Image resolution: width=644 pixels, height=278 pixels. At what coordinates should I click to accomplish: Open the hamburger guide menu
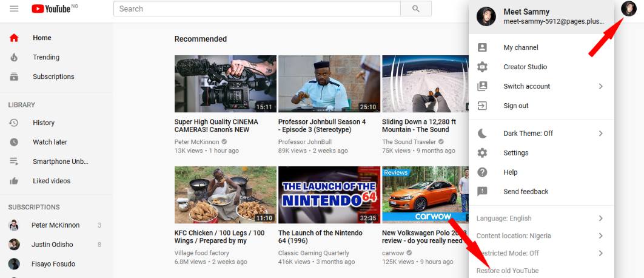point(14,8)
